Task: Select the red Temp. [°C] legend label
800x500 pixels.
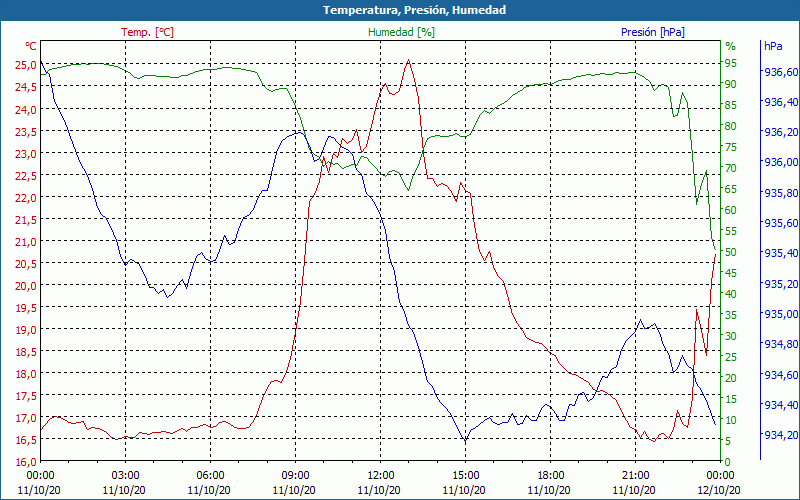Action: (147, 32)
